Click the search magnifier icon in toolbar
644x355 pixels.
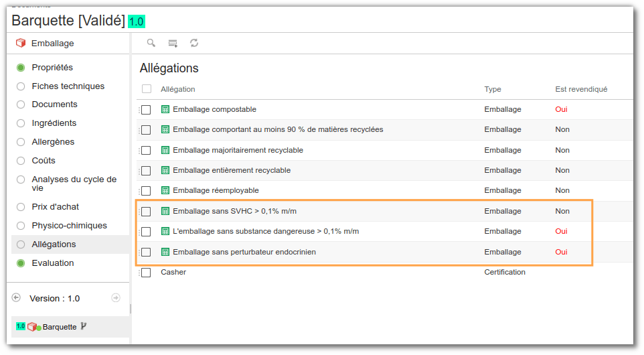click(x=151, y=43)
